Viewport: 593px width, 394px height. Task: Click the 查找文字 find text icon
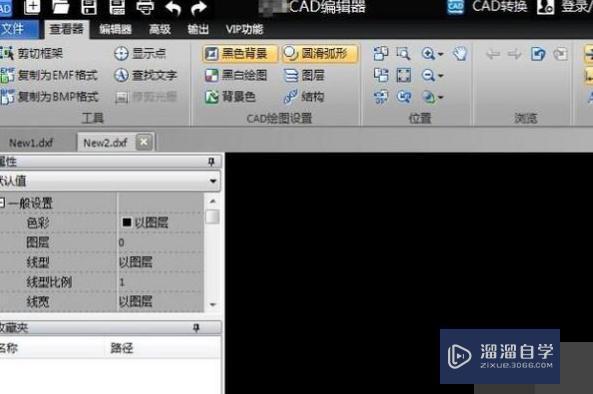click(121, 75)
